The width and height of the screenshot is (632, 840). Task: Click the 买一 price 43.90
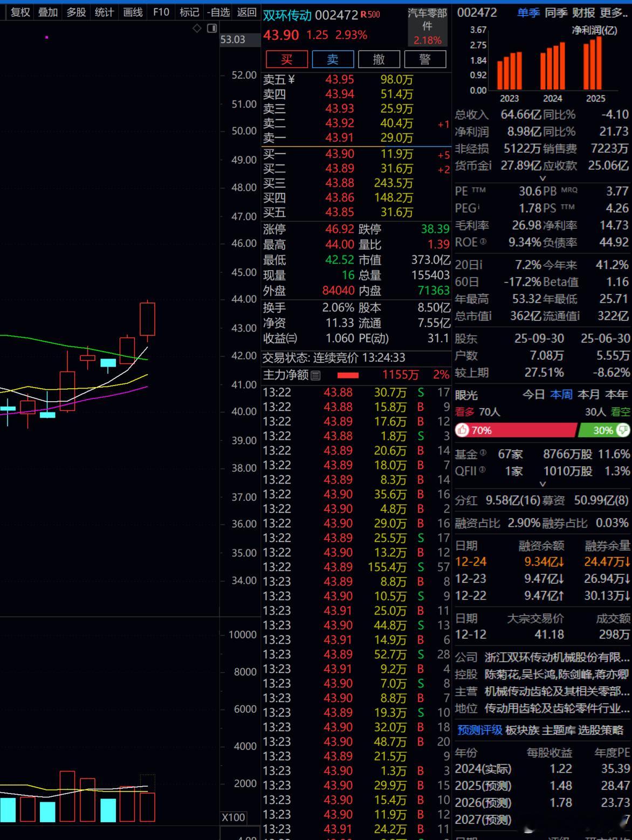[x=339, y=154]
